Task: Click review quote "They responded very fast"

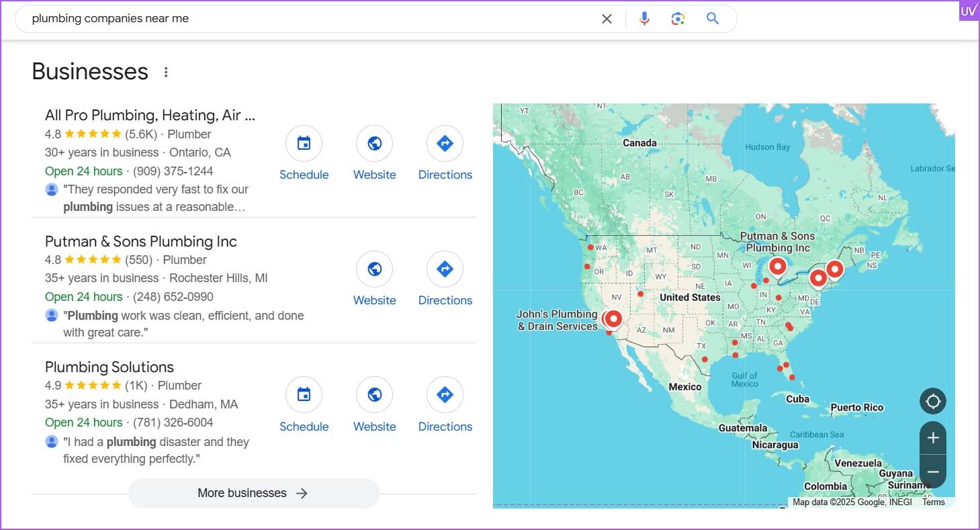Action: point(156,198)
